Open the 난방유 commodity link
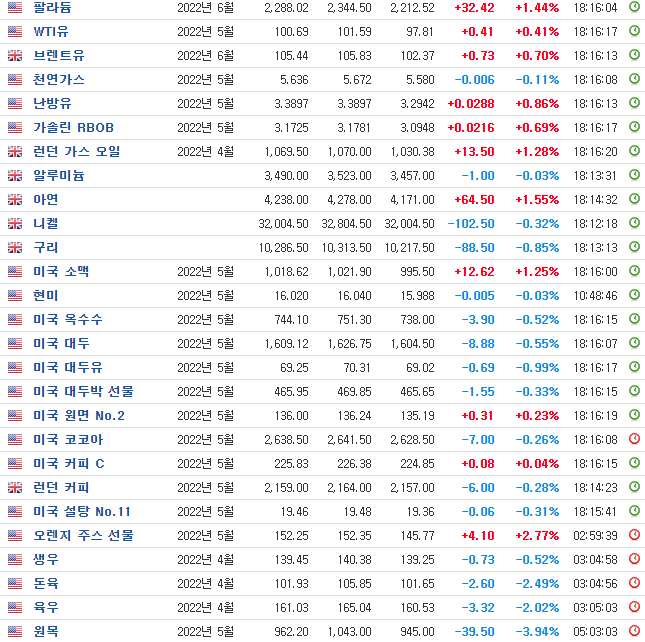 click(x=52, y=103)
